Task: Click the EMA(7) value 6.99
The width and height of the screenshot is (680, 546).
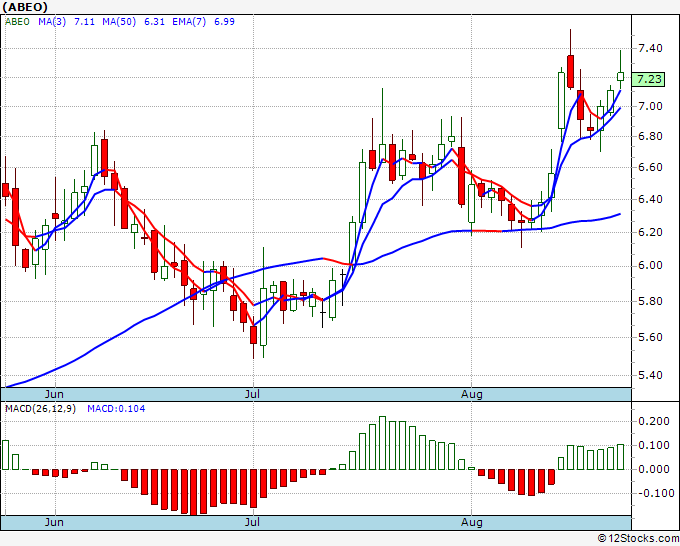Action: coord(225,22)
